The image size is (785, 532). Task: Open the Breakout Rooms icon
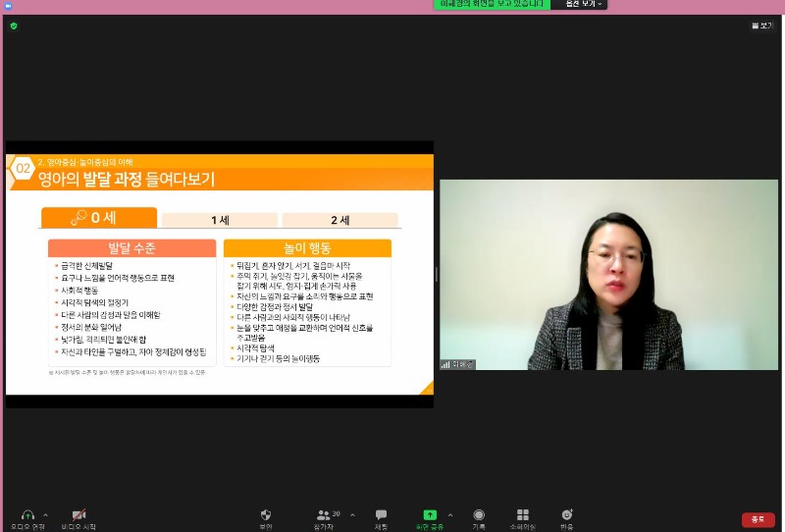[523, 515]
